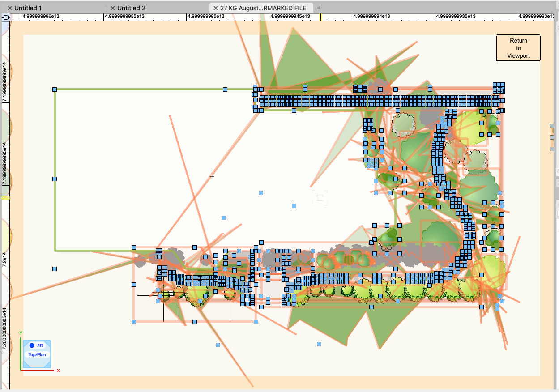Close the Untitled 2 tab

[113, 8]
